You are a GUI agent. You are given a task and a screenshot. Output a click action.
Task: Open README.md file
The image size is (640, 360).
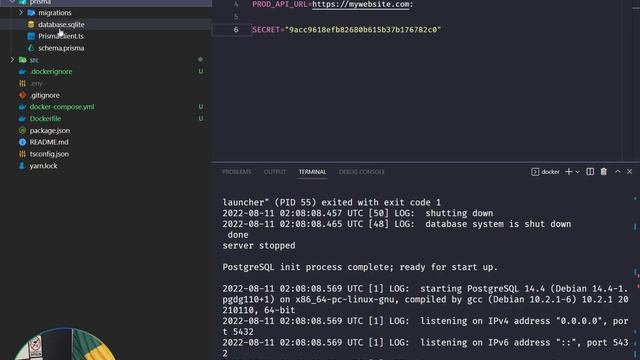coord(49,142)
